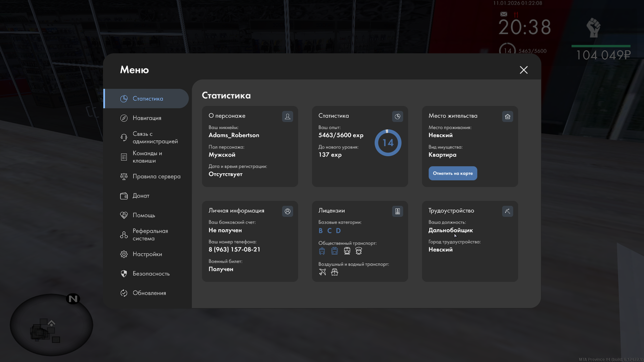Click the nickname Adams_Robertson

234,135
